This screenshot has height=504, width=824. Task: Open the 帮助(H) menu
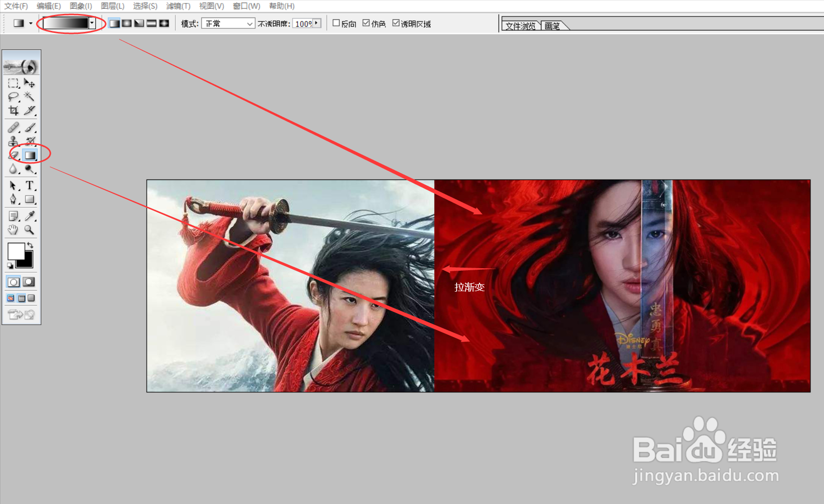click(282, 6)
